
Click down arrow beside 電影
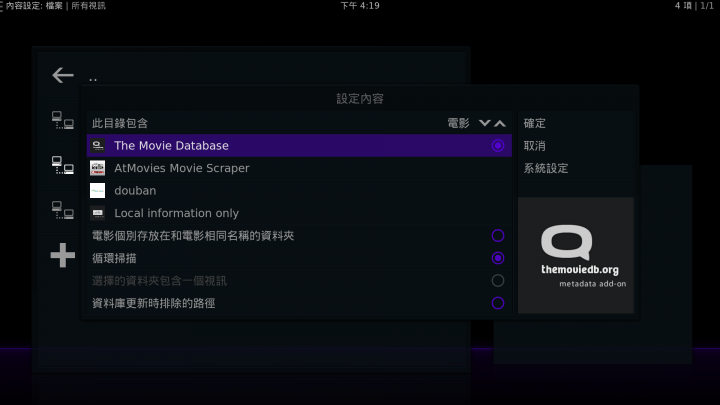point(484,123)
